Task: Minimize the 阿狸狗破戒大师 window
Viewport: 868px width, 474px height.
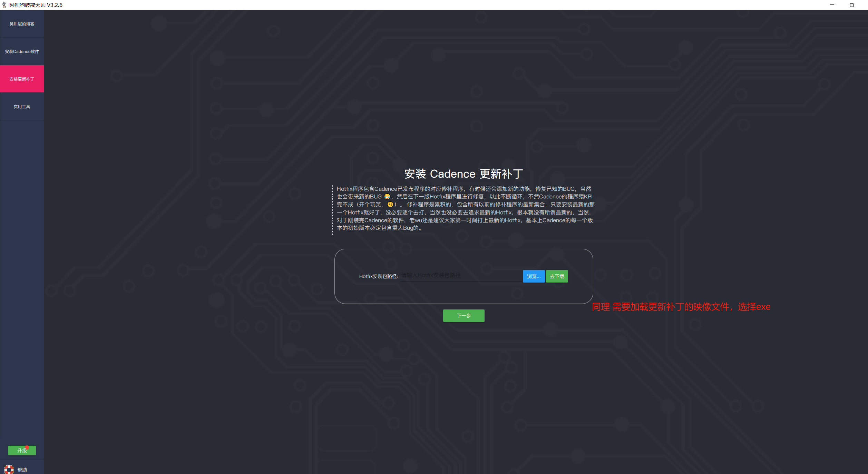Action: click(832, 5)
